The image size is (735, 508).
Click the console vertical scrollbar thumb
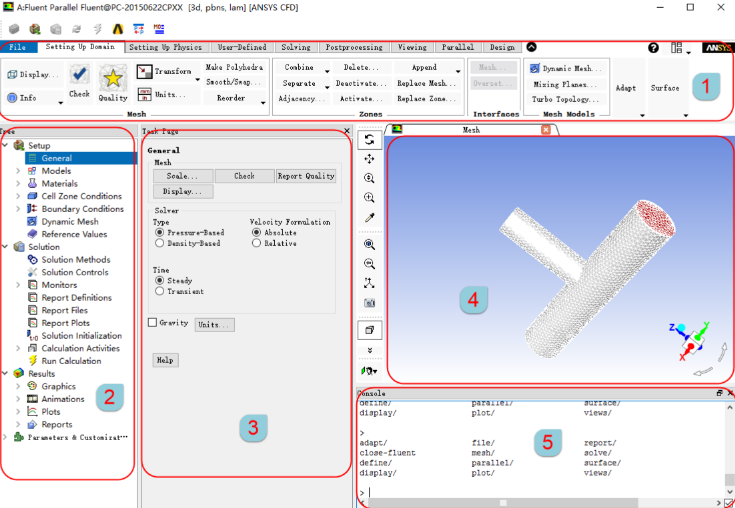click(729, 480)
